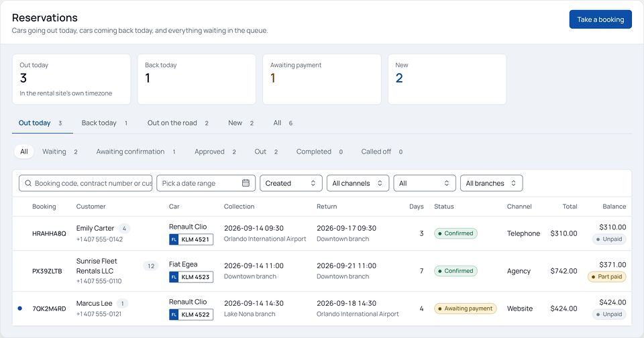Open the All channels dropdown
The image size is (644, 338).
(x=358, y=183)
